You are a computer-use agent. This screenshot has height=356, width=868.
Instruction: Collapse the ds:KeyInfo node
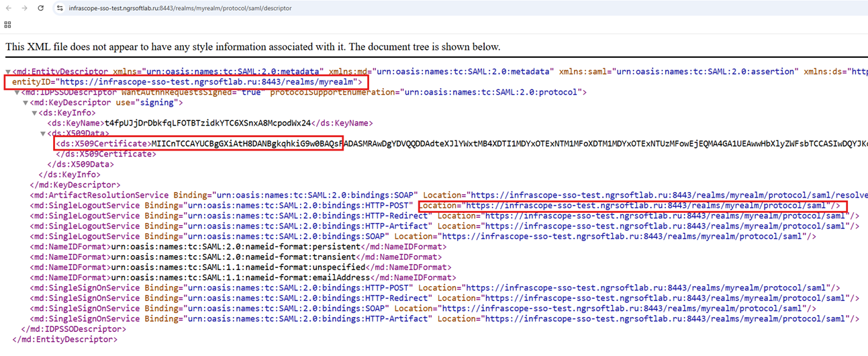(x=36, y=114)
